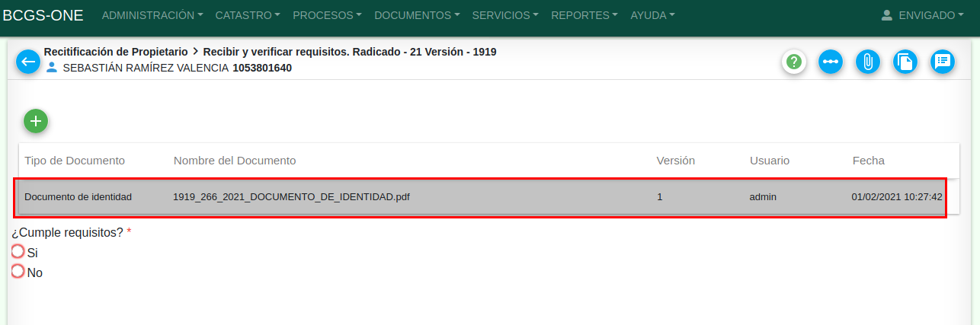Open the comments chat icon

coord(943,62)
